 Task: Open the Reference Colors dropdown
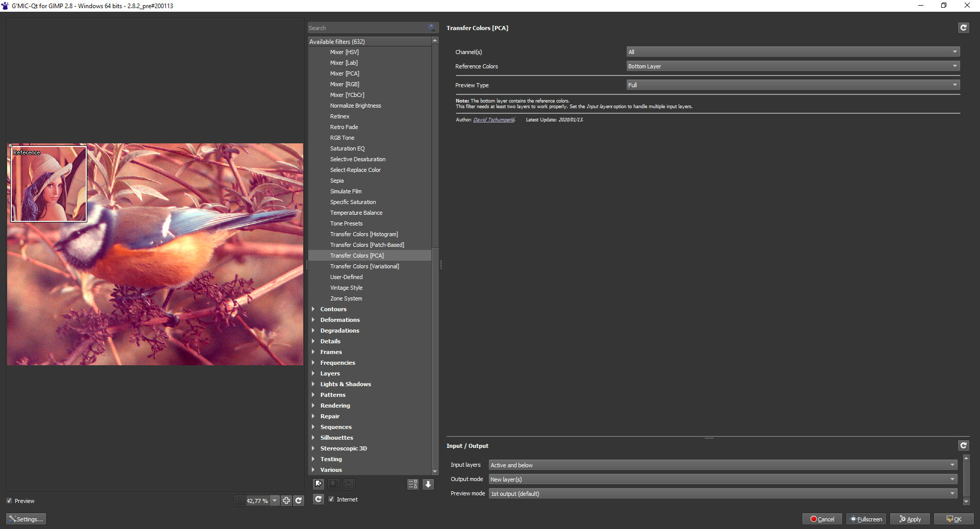coord(793,66)
